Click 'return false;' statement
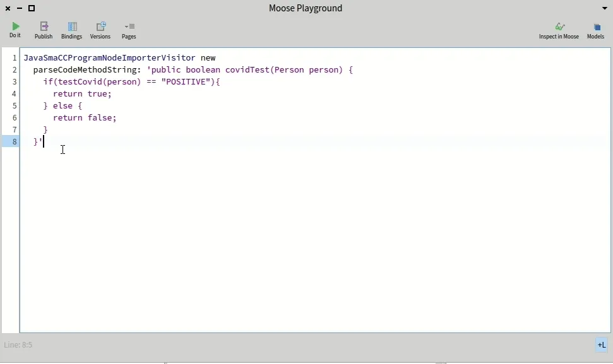The width and height of the screenshot is (613, 364). pyautogui.click(x=85, y=118)
